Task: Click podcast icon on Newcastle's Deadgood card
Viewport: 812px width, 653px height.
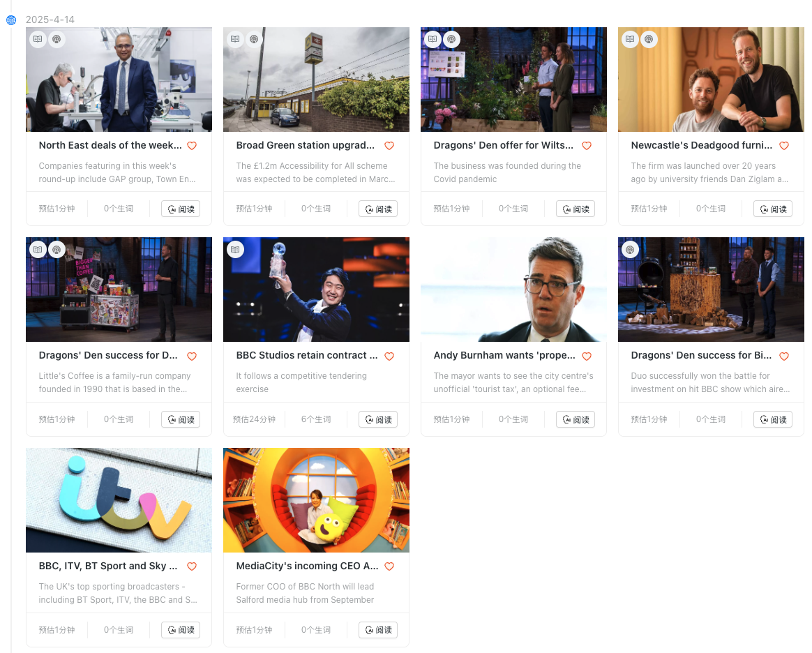Action: point(649,39)
